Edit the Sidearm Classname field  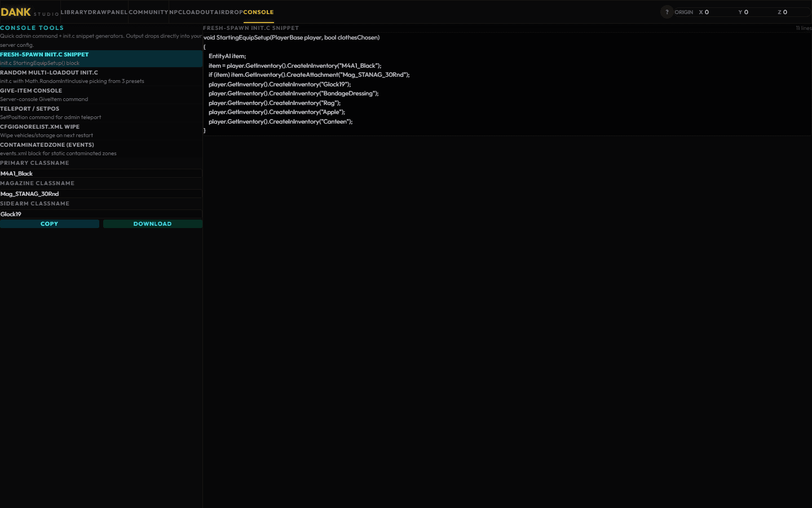click(x=101, y=214)
